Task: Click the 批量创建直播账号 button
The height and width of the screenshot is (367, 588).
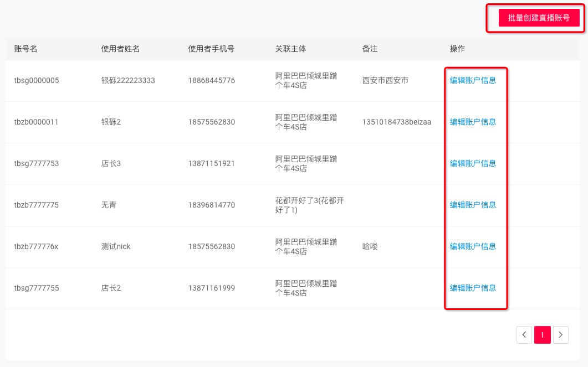Action: (539, 18)
